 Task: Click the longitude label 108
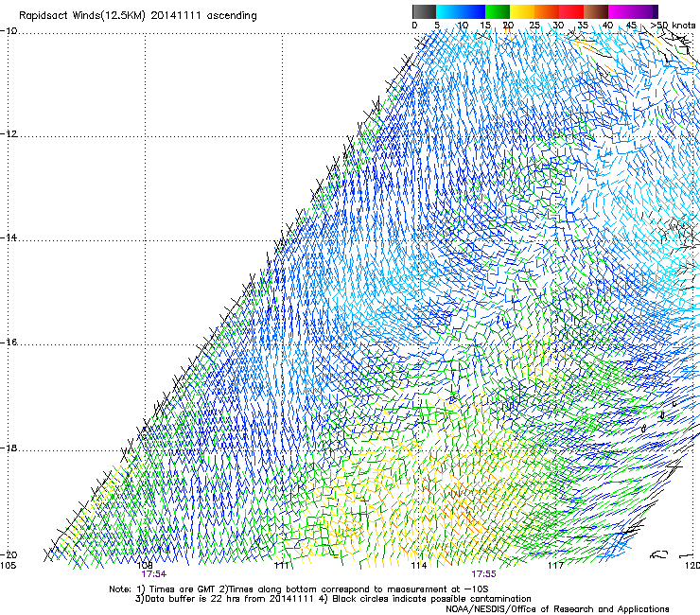(x=144, y=566)
